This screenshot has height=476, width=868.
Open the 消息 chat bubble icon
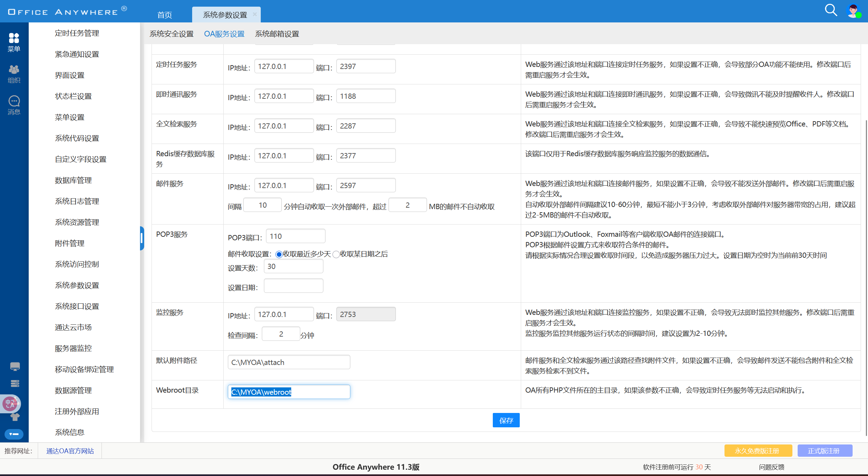pyautogui.click(x=14, y=101)
